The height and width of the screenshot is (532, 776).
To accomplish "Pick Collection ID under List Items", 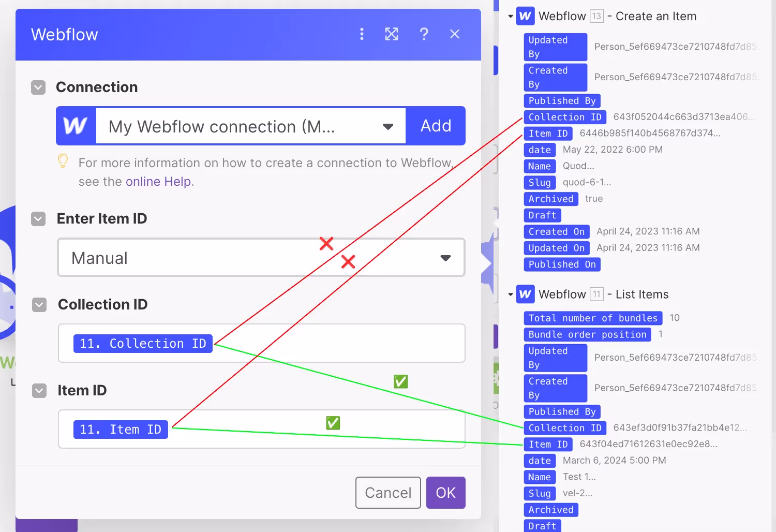I will point(565,428).
